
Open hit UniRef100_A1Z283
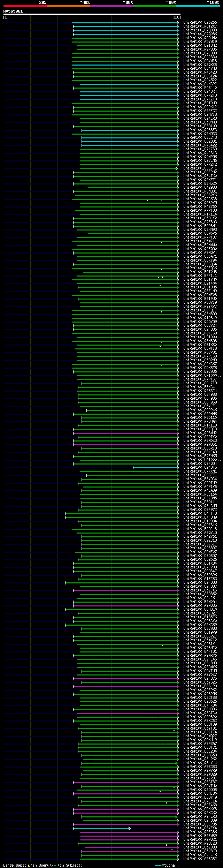pos(200,579)
